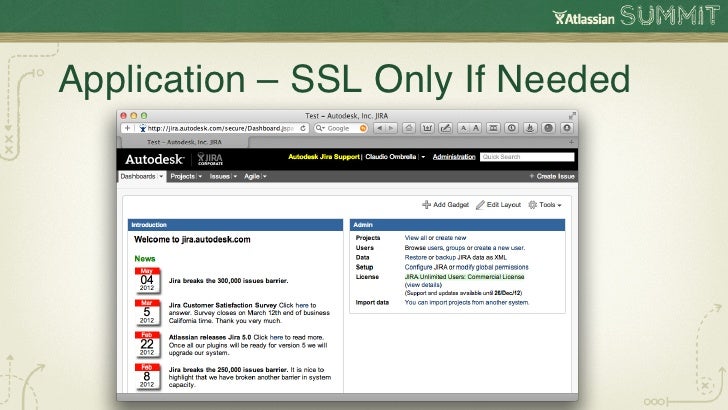The height and width of the screenshot is (410, 728).
Task: Click the Google search field
Action: point(341,128)
